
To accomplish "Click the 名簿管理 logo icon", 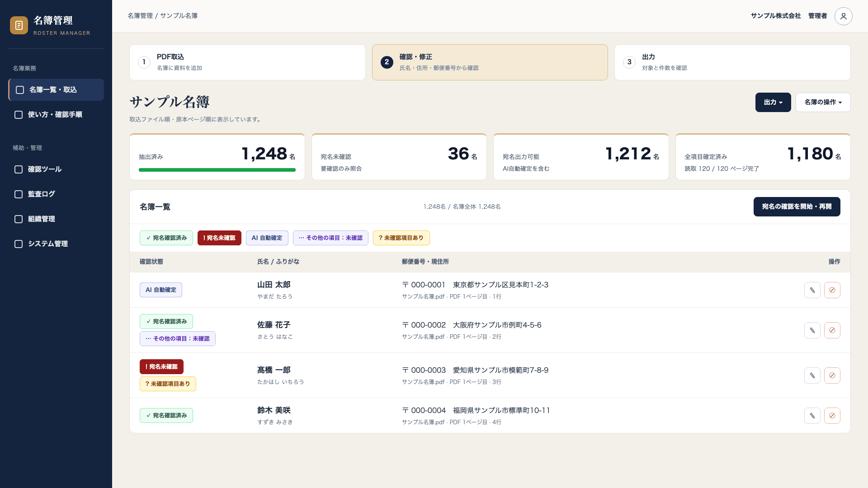I will pos(19,25).
